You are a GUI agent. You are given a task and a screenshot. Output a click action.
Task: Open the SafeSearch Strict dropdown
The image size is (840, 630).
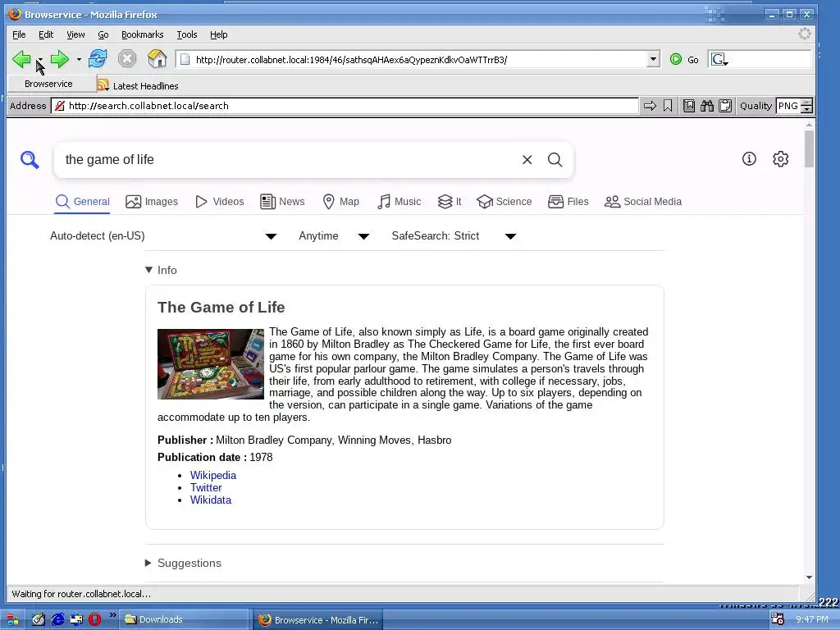(454, 236)
